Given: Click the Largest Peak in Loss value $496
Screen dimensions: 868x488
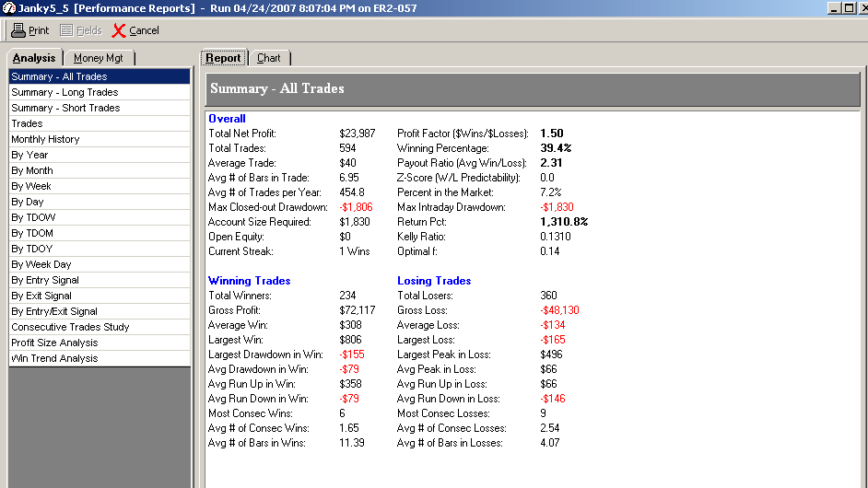Looking at the screenshot, I should tap(551, 354).
